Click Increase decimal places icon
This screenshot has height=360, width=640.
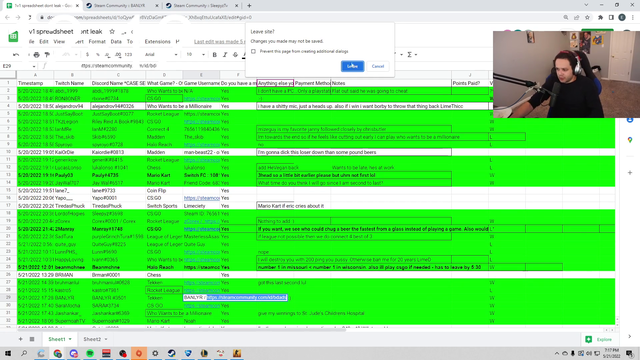pos(118,54)
